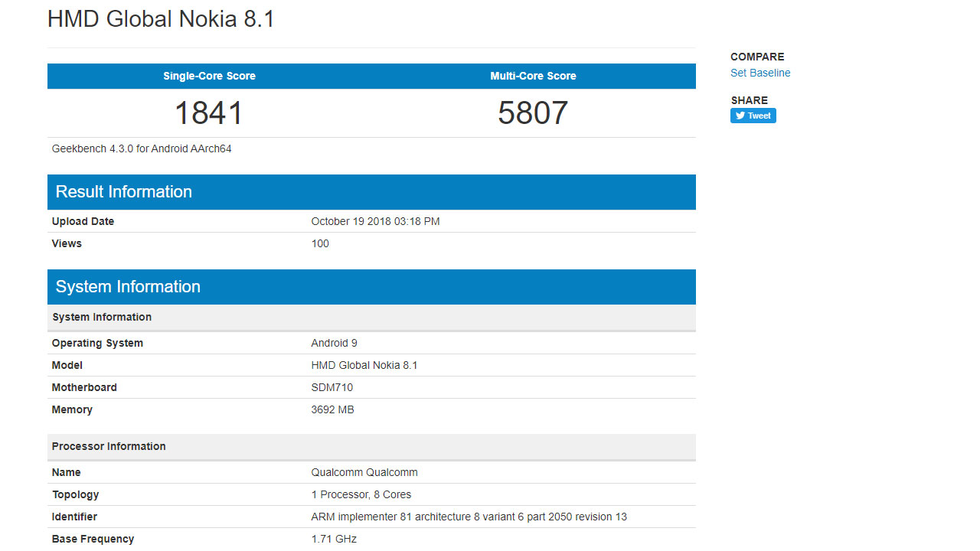Click the Operating System label
Screen dimensions: 980x551
click(97, 343)
